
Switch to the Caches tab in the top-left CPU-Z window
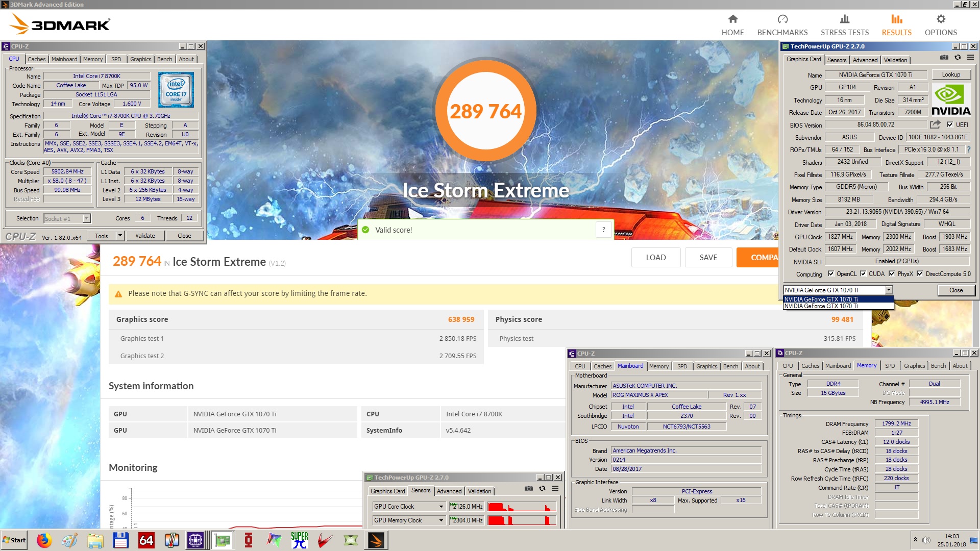pyautogui.click(x=36, y=59)
